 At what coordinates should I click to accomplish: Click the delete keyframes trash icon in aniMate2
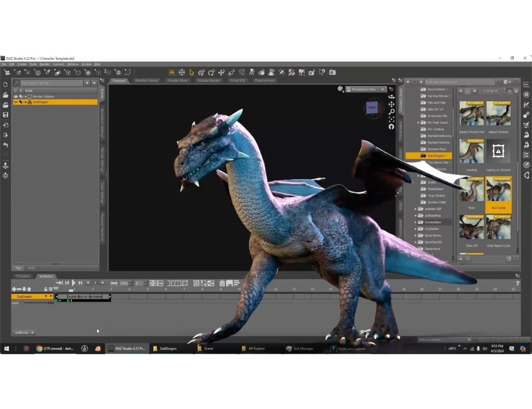pyautogui.click(x=222, y=283)
